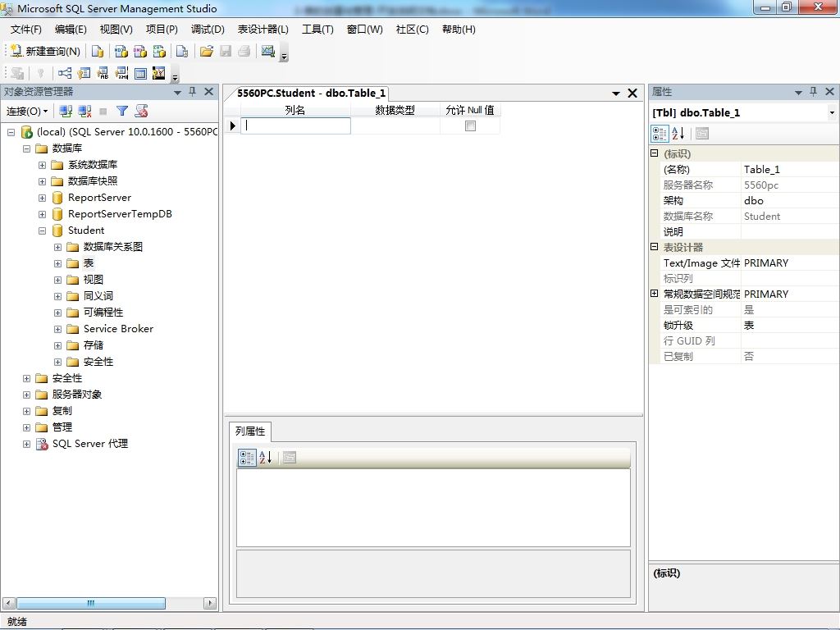Open an Analysis Services DMX Query

point(140,52)
